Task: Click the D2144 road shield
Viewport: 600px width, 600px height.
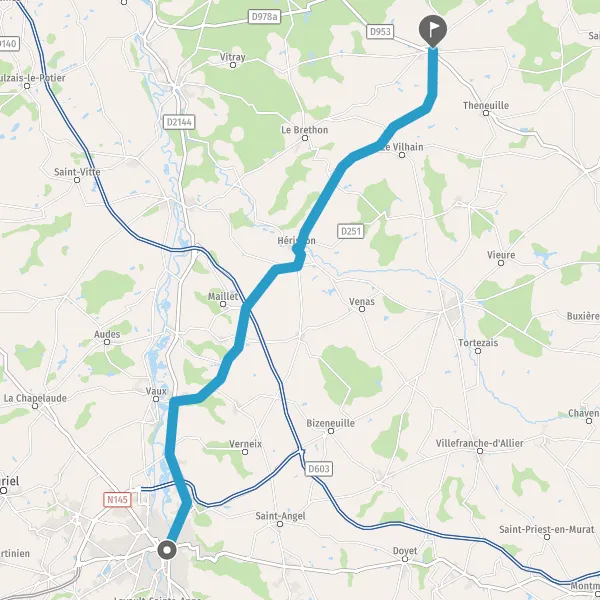Action: click(179, 122)
